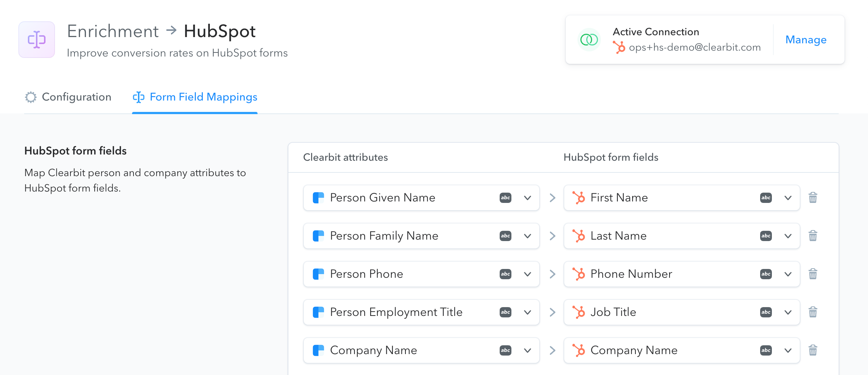Expand the Person Family Name dropdown
Screen dimensions: 868x375
click(422, 236)
